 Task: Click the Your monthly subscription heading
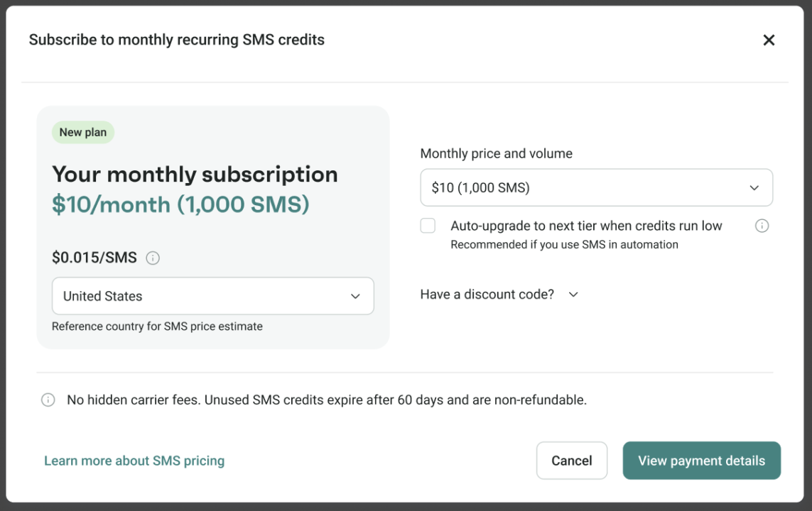[195, 175]
